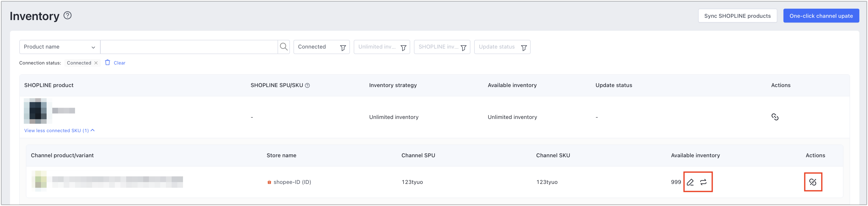The width and height of the screenshot is (868, 206).
Task: Open SHOPLINE SPU/SKU help tooltip icon
Action: pos(307,85)
